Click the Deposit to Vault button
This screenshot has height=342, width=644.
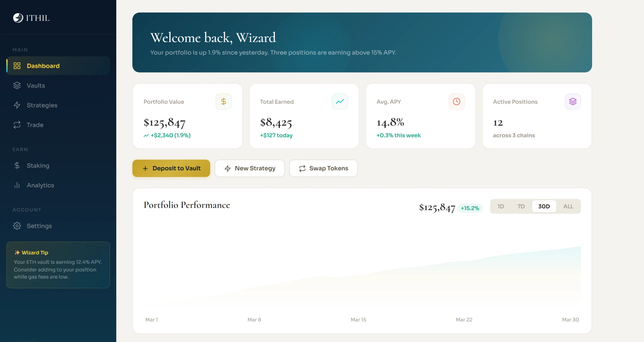pyautogui.click(x=171, y=168)
